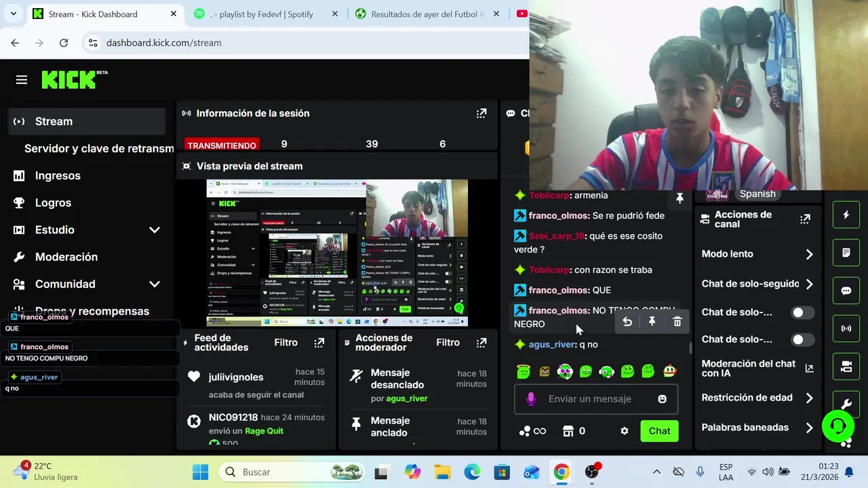This screenshot has width=868, height=488.
Task: Click the stream preview thumbnail
Action: coord(337,253)
